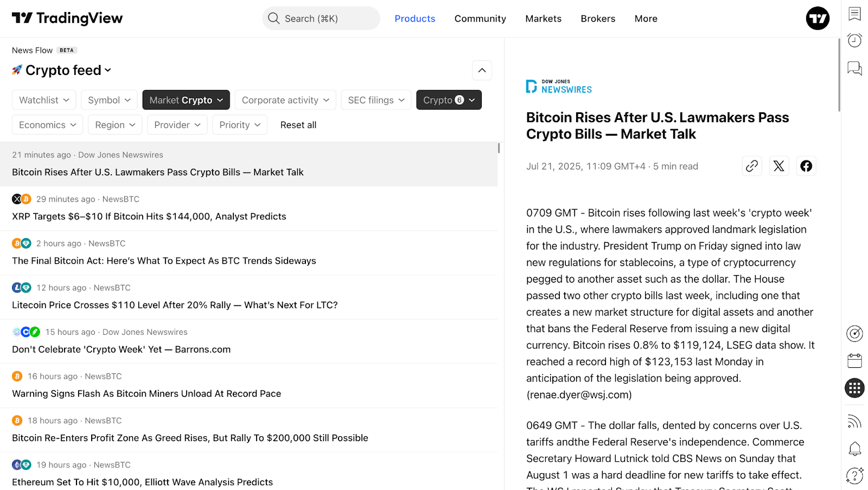Open the Market Crypto filter dropdown
The image size is (868, 490).
186,100
